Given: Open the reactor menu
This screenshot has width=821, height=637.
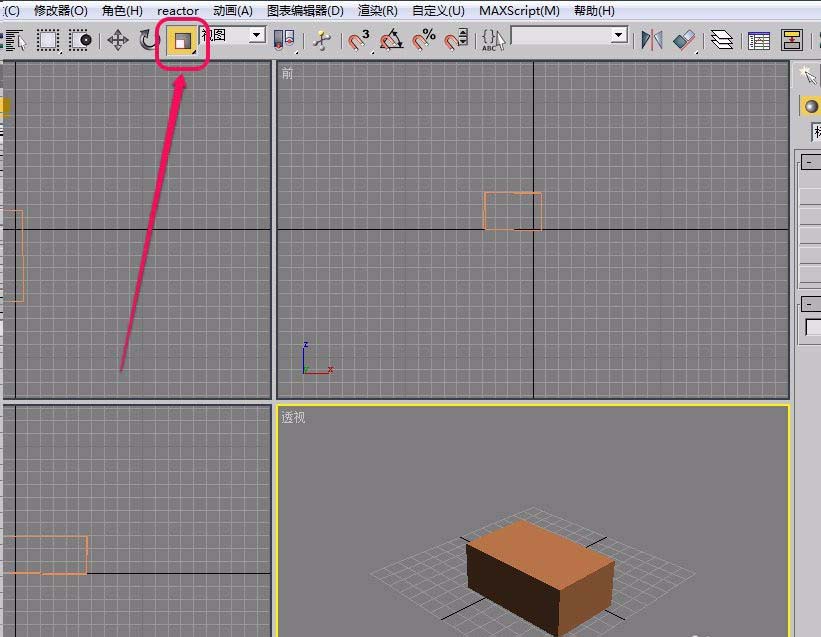Looking at the screenshot, I should (177, 10).
